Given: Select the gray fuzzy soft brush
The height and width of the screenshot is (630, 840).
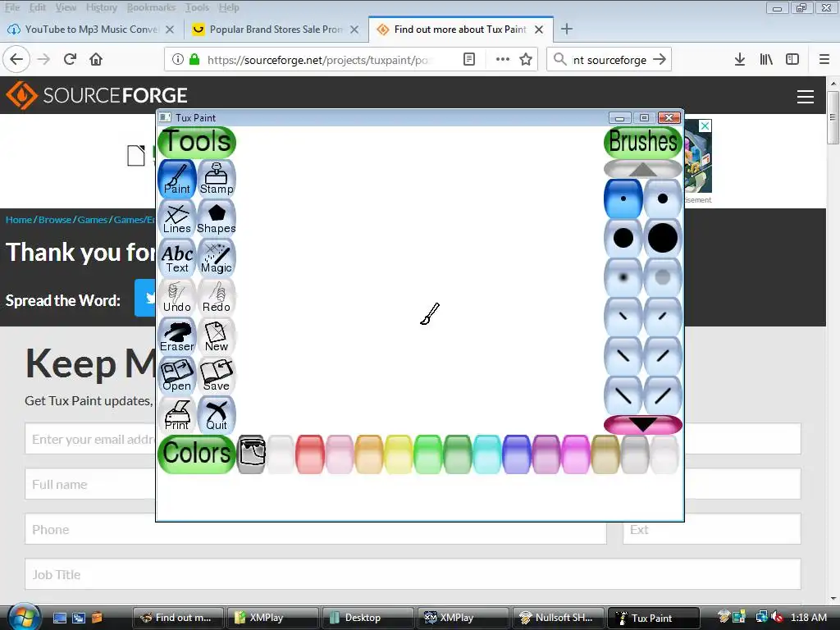Looking at the screenshot, I should 663,277.
